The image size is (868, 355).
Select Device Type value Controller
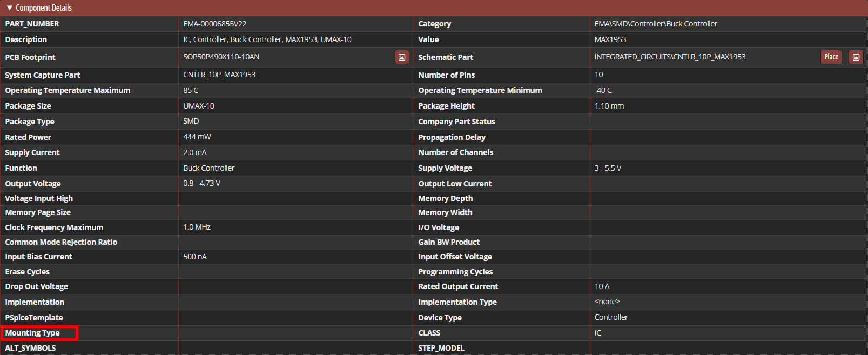pos(611,317)
